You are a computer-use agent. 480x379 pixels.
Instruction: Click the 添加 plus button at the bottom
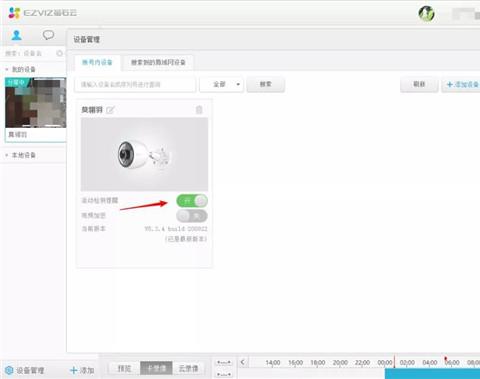(82, 370)
